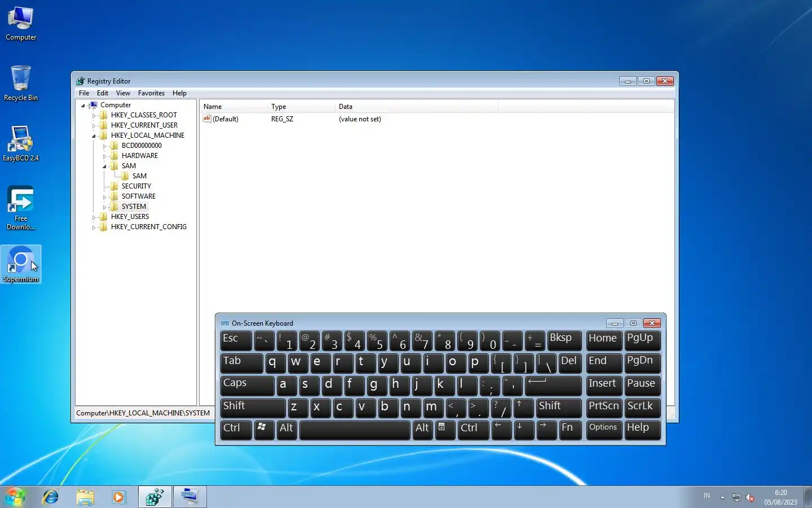
Task: Click the spacebar on On-Screen Keyboard
Action: pyautogui.click(x=355, y=430)
